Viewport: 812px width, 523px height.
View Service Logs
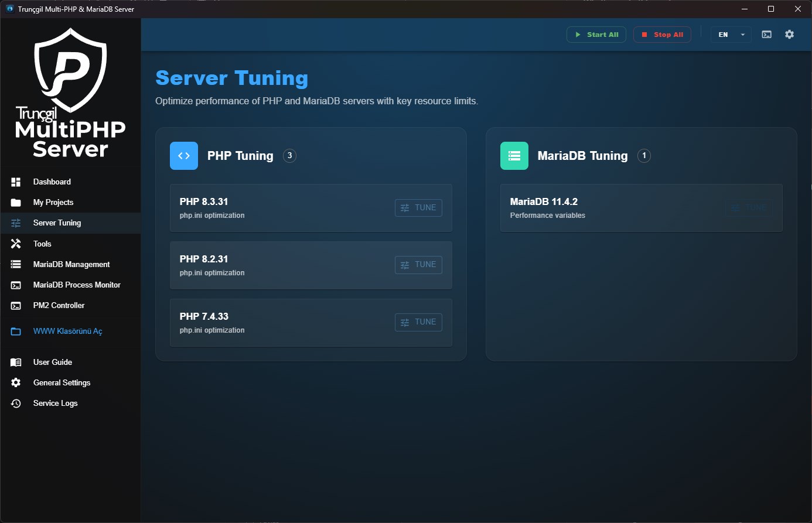(70, 404)
